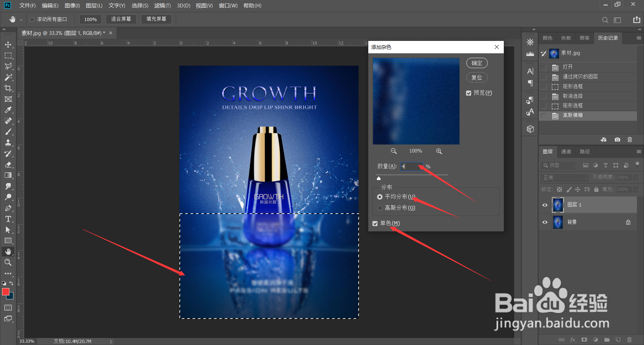Click the 数量 amount input field
Image resolution: width=644 pixels, height=345 pixels.
412,167
